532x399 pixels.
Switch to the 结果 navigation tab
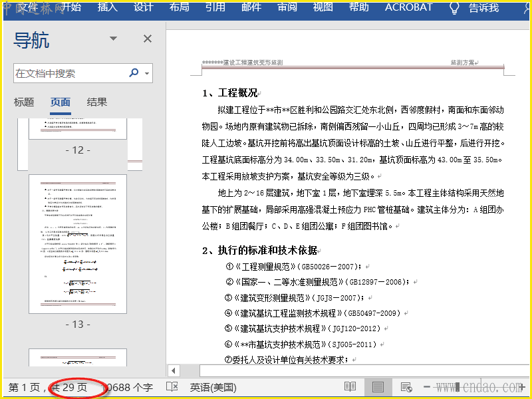click(x=97, y=102)
